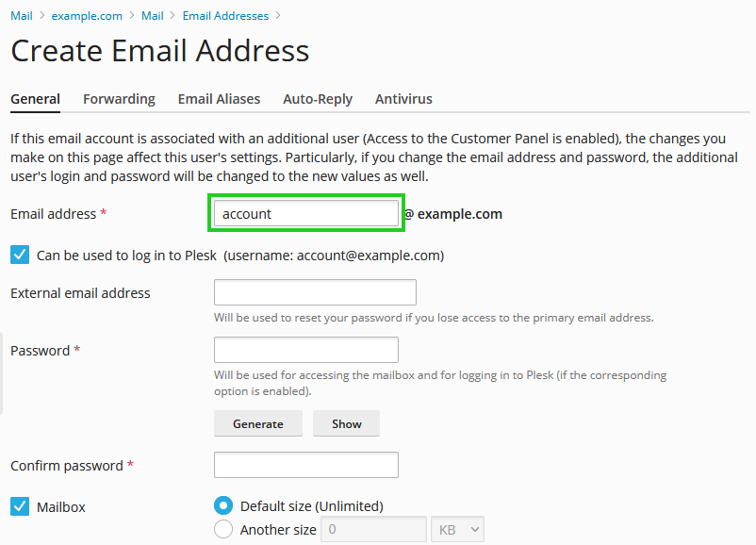756x545 pixels.
Task: Select the 'Default size (Unlimited)' option
Action: pyautogui.click(x=222, y=505)
